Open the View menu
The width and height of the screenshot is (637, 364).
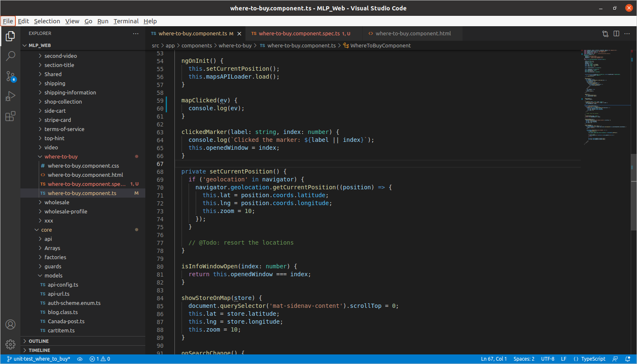[x=72, y=21]
